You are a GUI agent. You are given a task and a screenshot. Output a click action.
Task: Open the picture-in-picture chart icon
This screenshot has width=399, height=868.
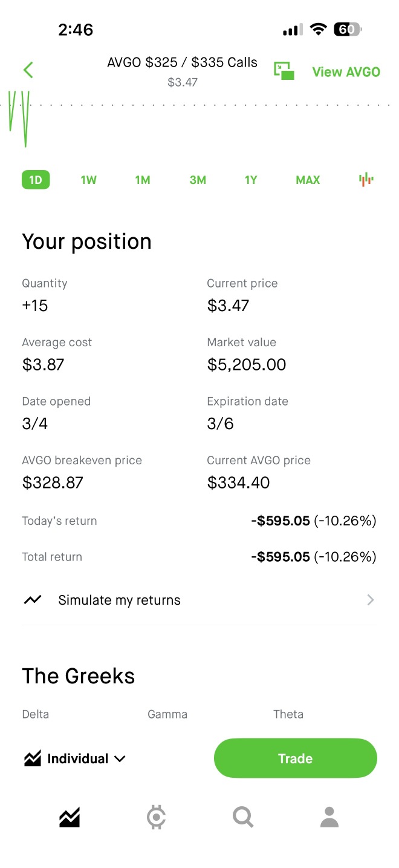coord(284,71)
